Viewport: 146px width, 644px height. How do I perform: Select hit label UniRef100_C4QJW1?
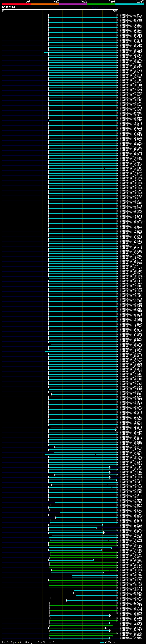[131, 550]
